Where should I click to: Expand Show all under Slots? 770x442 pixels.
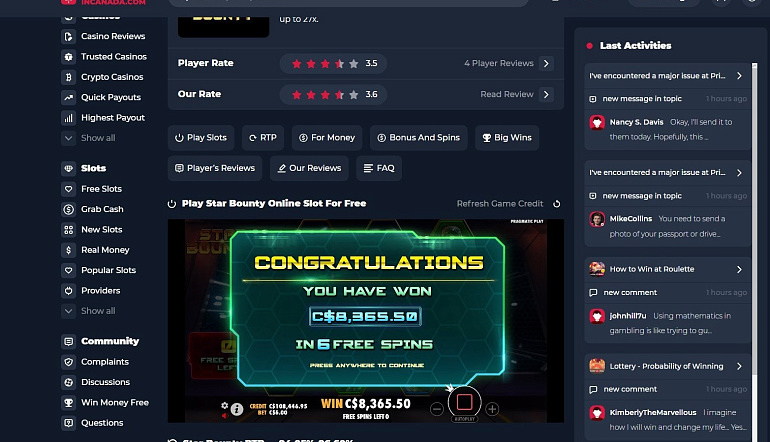point(98,311)
